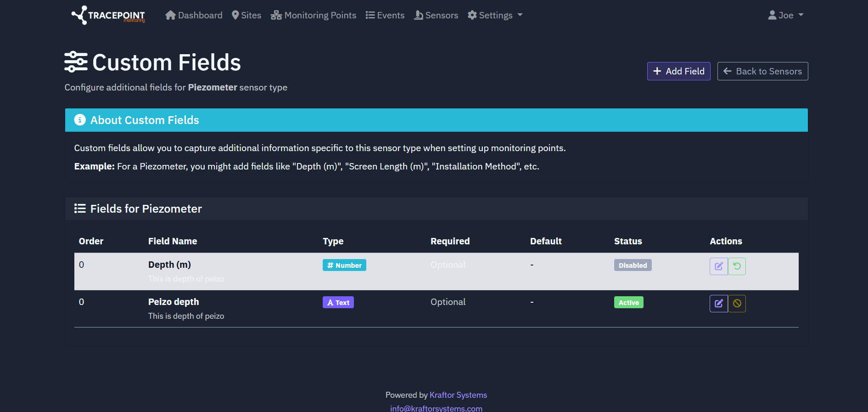Click the Field Name column header
The height and width of the screenshot is (412, 868).
(x=173, y=241)
